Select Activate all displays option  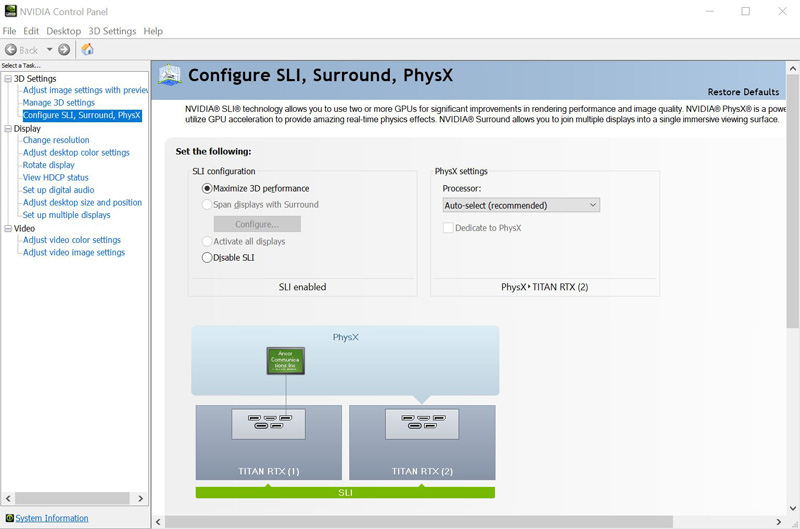point(207,241)
